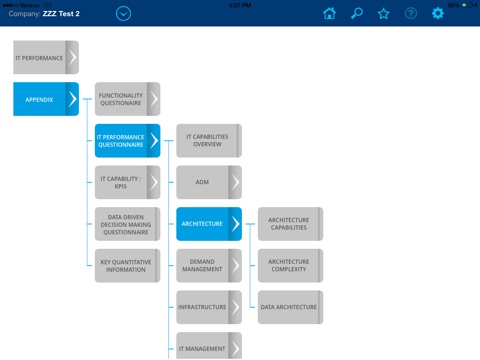Open settings gear icon
The image size is (480, 360).
(x=438, y=14)
